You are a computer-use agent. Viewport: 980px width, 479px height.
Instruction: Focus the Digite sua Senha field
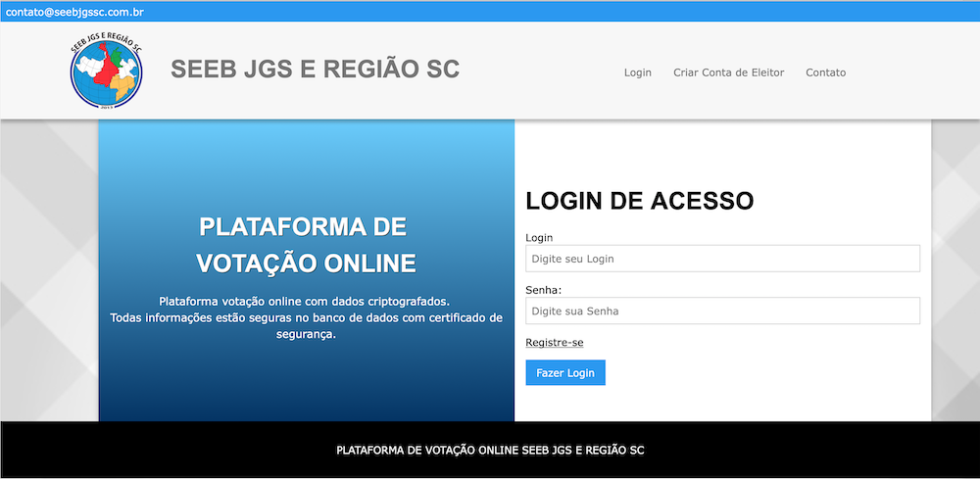(x=722, y=311)
